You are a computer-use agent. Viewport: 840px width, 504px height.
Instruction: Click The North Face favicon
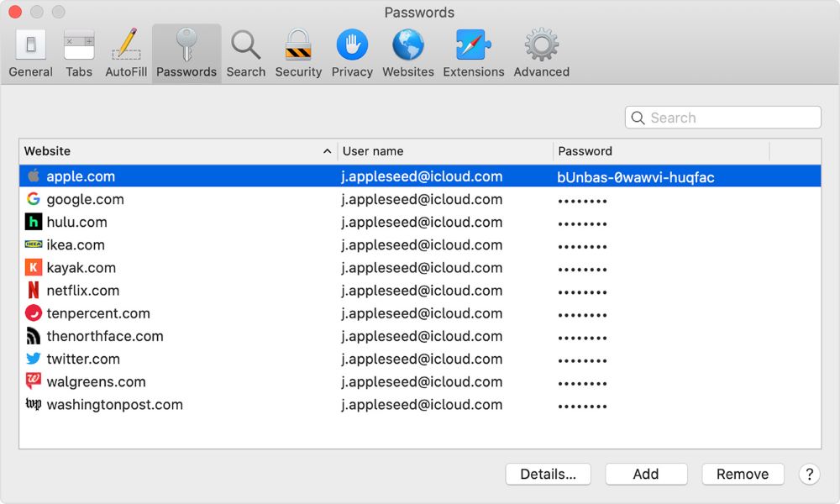34,336
